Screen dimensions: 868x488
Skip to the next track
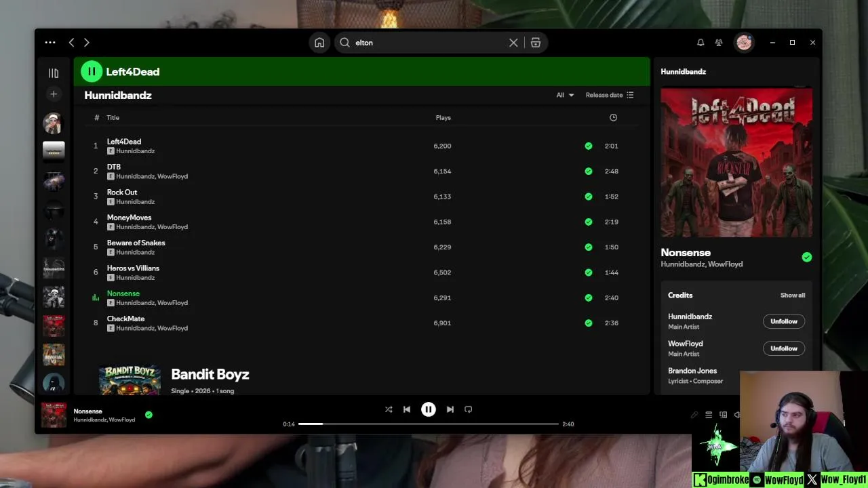coord(450,409)
